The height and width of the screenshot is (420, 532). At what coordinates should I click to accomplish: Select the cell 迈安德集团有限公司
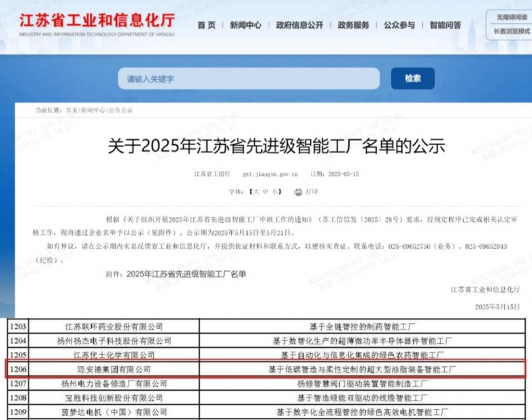(x=114, y=369)
